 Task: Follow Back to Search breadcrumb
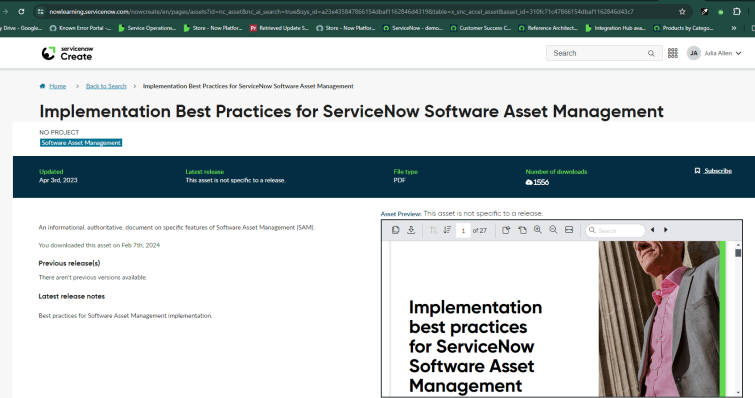click(106, 86)
